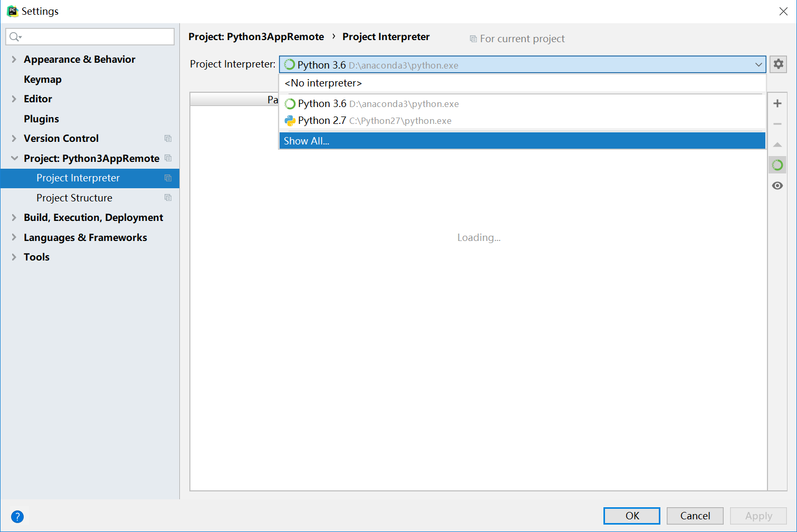Screen dimensions: 797x532
Task: Select <No interpreter> option
Action: (522, 83)
